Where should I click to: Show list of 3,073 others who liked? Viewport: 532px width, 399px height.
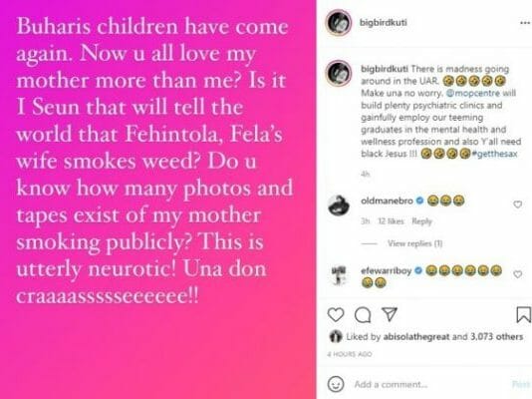496,336
